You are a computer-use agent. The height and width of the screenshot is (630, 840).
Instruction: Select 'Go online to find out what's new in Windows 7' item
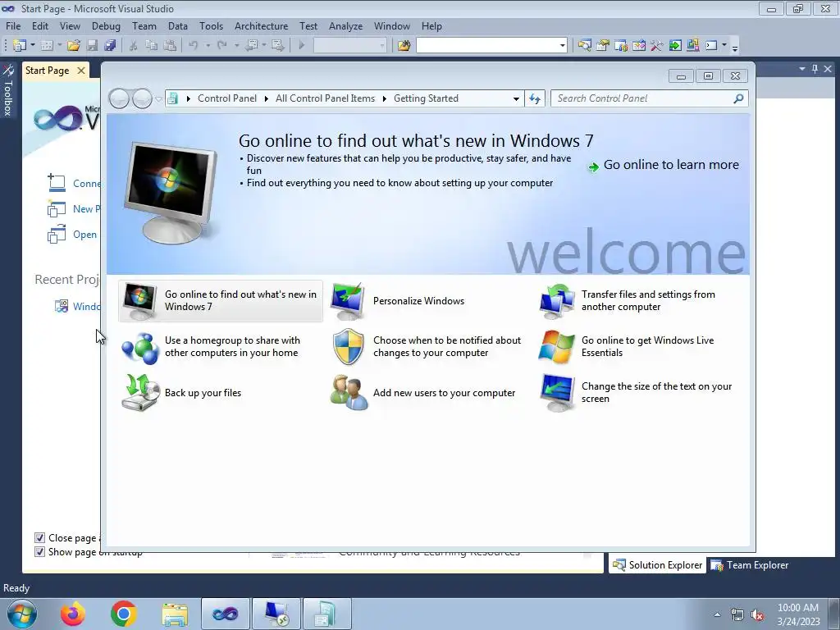click(x=221, y=300)
